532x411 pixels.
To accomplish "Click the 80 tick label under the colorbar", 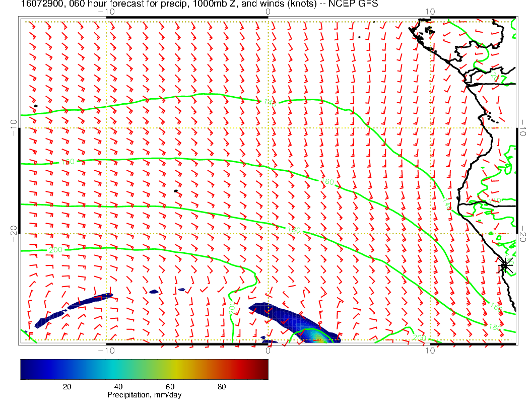I will (222, 386).
